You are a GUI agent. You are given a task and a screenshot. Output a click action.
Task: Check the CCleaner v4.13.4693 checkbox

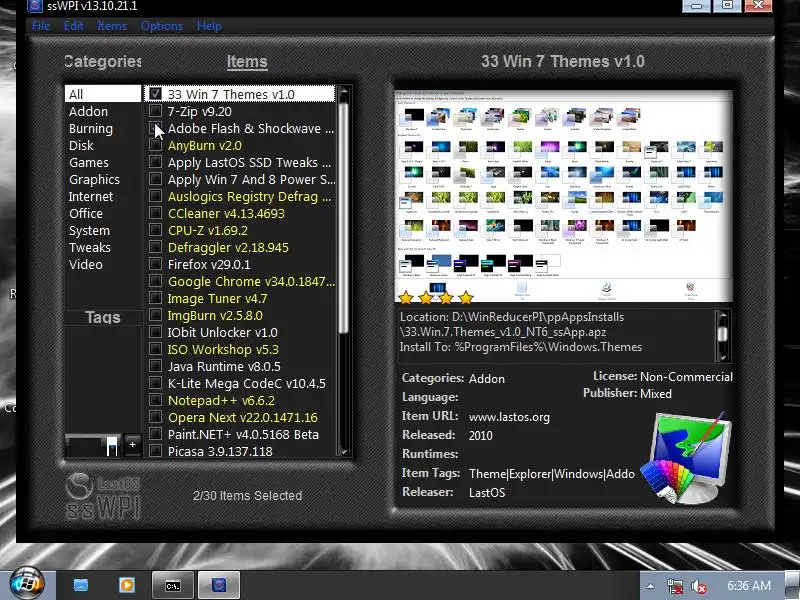pos(155,213)
